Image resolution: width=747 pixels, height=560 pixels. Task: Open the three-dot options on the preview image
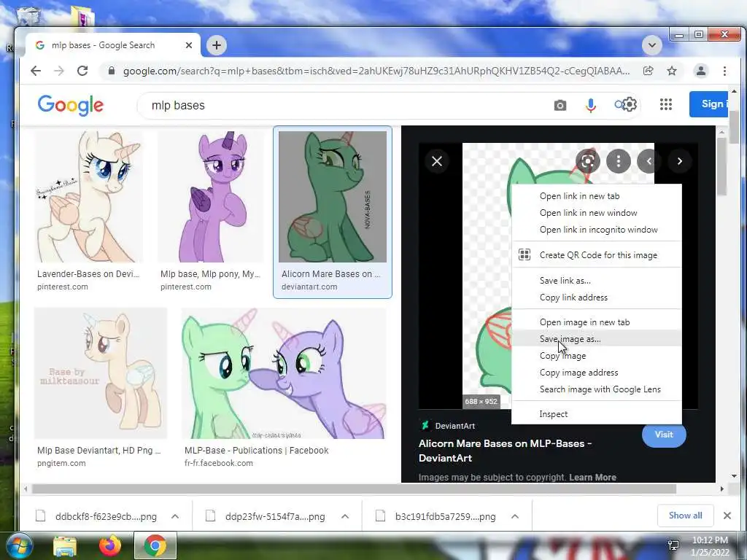point(619,161)
